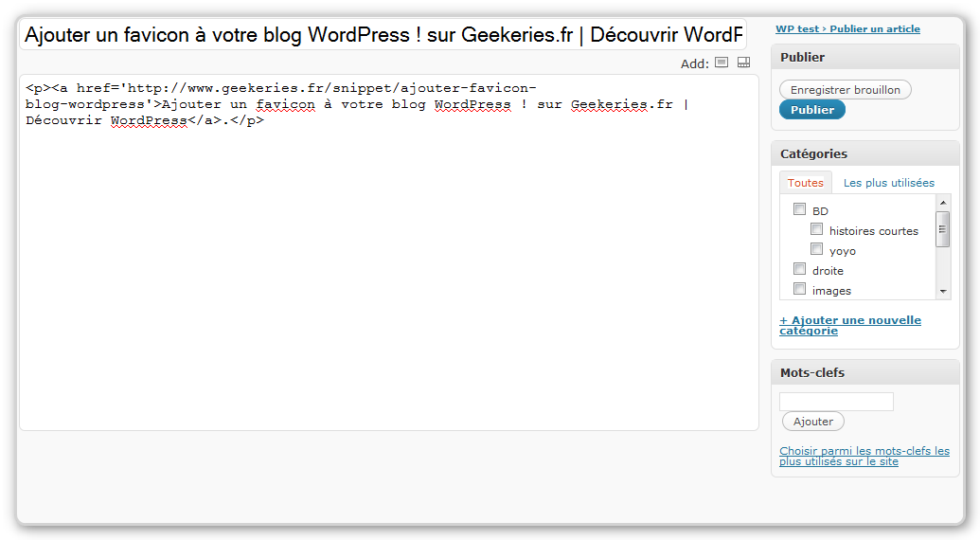980x540 pixels.
Task: Open the most-used mots-clefs chooser link
Action: (x=864, y=456)
